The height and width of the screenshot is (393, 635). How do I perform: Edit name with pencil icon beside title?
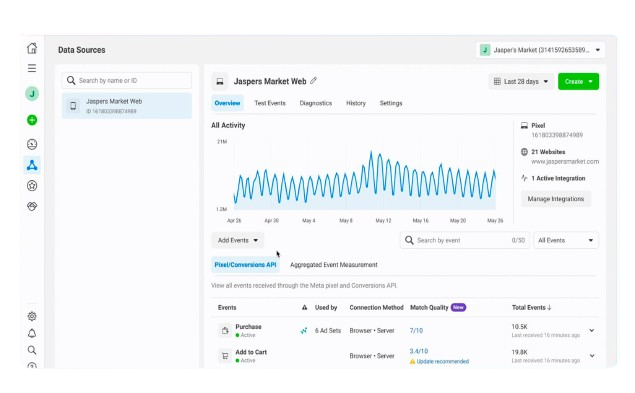tap(313, 81)
